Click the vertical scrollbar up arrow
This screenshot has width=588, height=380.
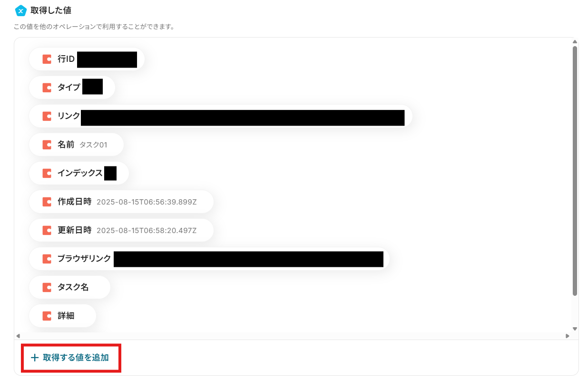(575, 42)
